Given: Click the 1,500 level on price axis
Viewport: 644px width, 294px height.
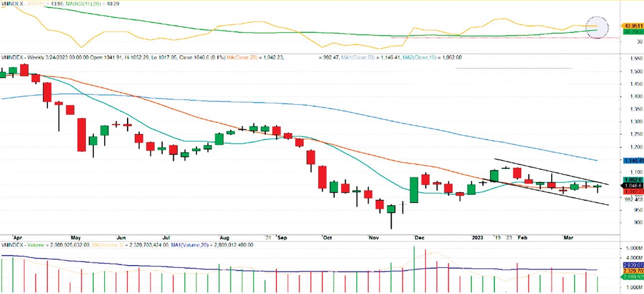Looking at the screenshot, I should (632, 71).
